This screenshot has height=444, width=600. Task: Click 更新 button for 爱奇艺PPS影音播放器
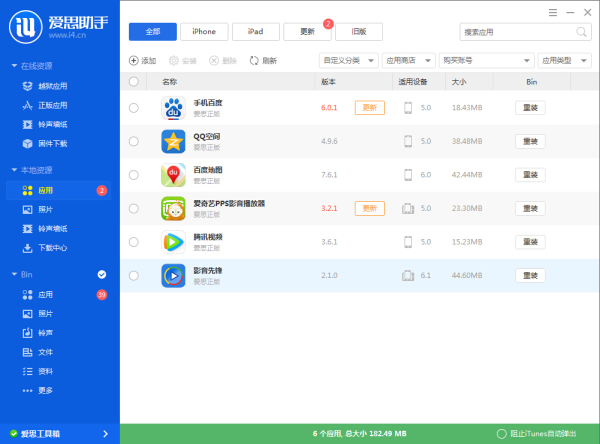click(x=370, y=209)
